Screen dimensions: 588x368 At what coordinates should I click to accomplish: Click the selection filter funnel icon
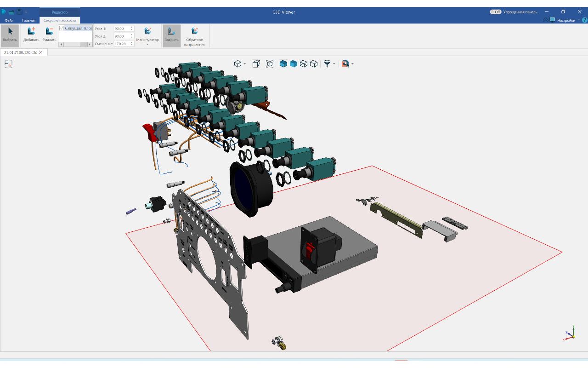[x=327, y=64]
